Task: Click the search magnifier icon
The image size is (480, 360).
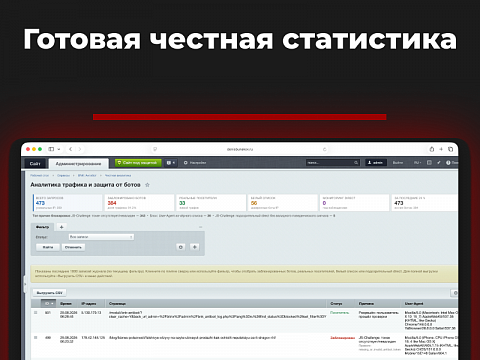Action: click(356, 163)
